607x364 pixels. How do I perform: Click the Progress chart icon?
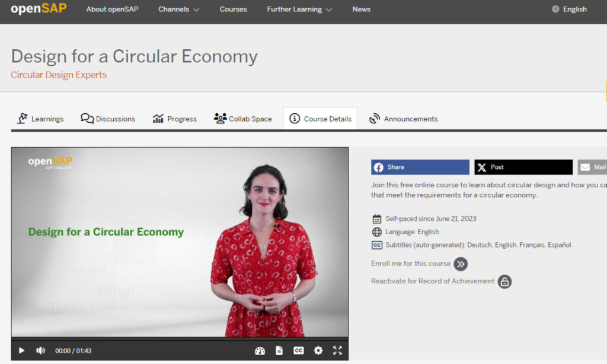(x=158, y=119)
